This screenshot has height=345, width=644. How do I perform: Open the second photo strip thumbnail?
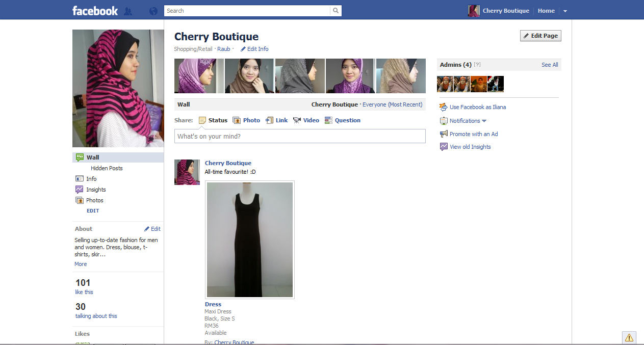[x=249, y=76]
